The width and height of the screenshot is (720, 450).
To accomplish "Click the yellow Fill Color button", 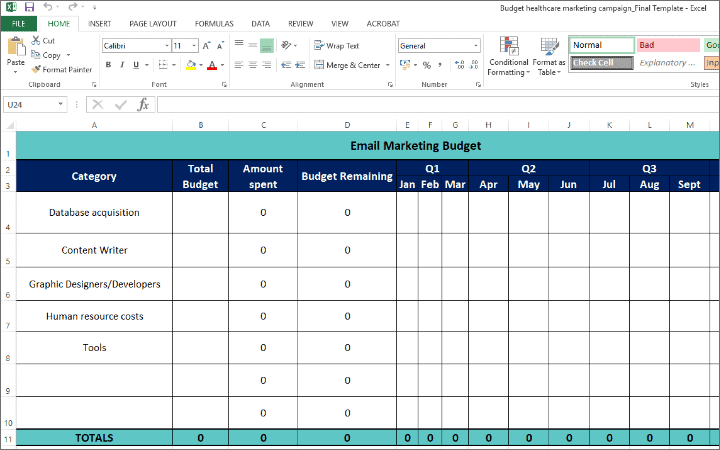I will 189,65.
